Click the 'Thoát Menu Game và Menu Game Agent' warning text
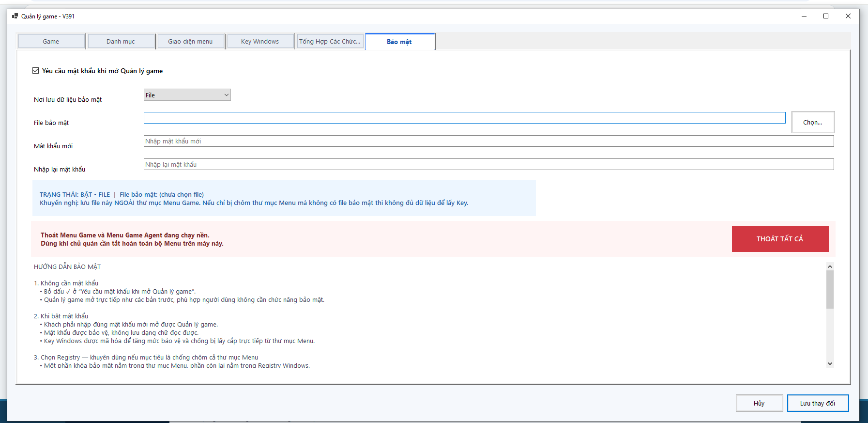Screen dimensions: 868x423 point(125,235)
